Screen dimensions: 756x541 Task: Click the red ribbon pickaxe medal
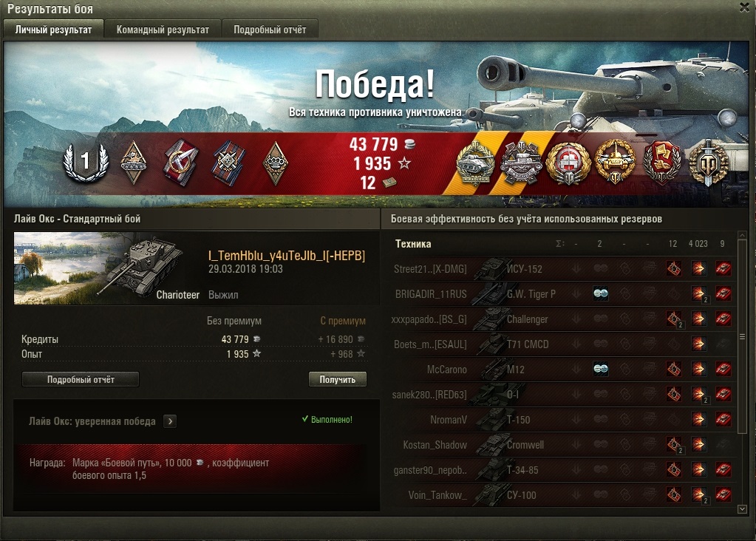point(181,163)
